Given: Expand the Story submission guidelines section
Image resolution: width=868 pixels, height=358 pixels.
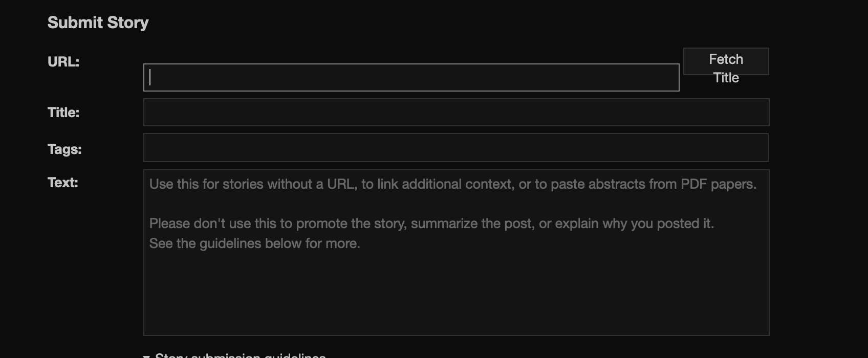Looking at the screenshot, I should pyautogui.click(x=235, y=354).
